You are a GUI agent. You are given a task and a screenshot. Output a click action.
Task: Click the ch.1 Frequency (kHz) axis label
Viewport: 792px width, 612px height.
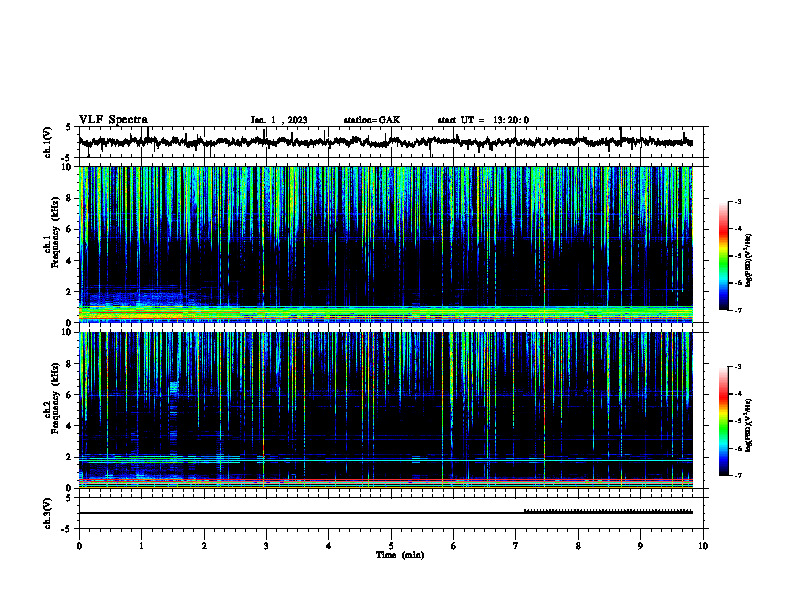pos(56,232)
